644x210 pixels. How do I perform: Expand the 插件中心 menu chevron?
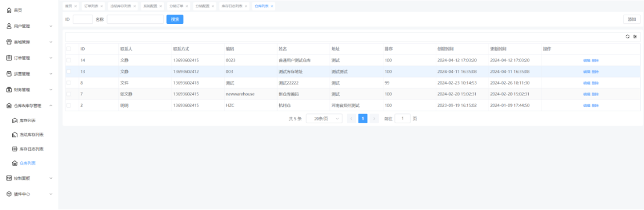click(x=51, y=194)
